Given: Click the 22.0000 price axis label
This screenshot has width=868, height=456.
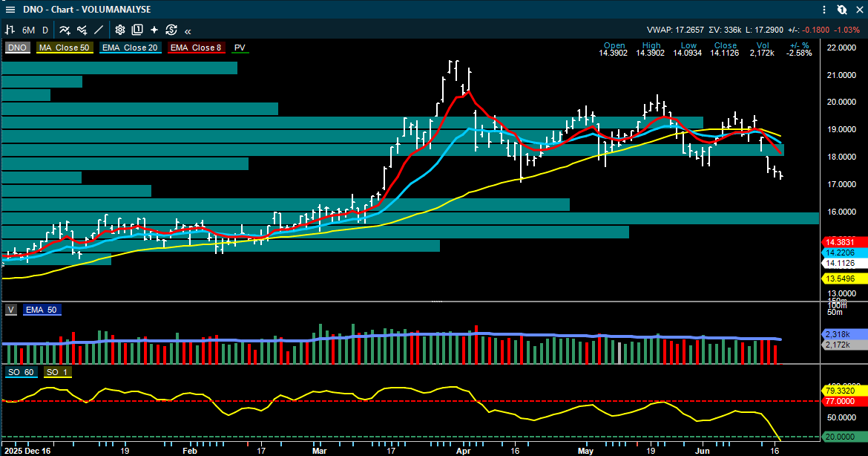Looking at the screenshot, I should click(841, 48).
